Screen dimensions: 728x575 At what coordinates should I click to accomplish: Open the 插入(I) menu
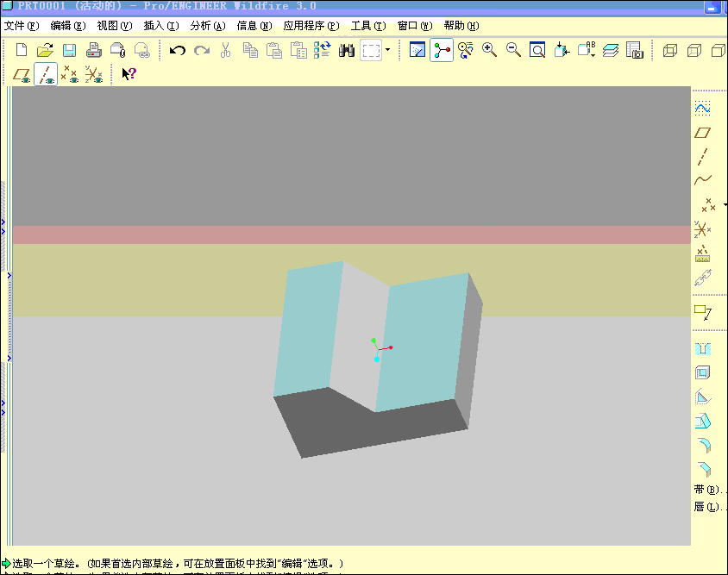point(161,26)
